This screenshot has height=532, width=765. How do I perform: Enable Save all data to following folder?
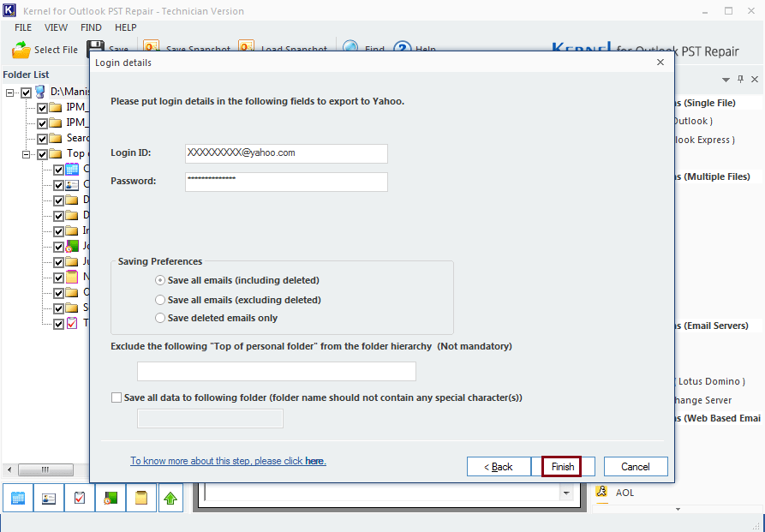point(117,398)
